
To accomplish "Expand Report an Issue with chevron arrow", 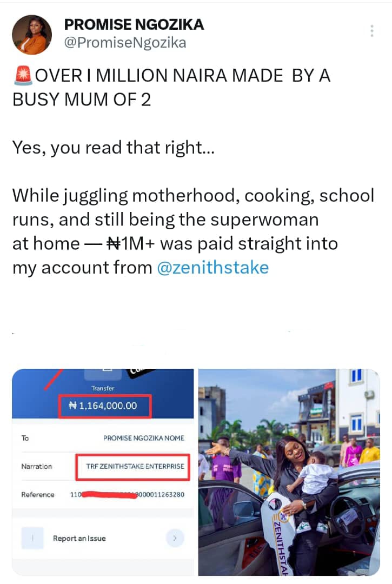I will [x=175, y=538].
